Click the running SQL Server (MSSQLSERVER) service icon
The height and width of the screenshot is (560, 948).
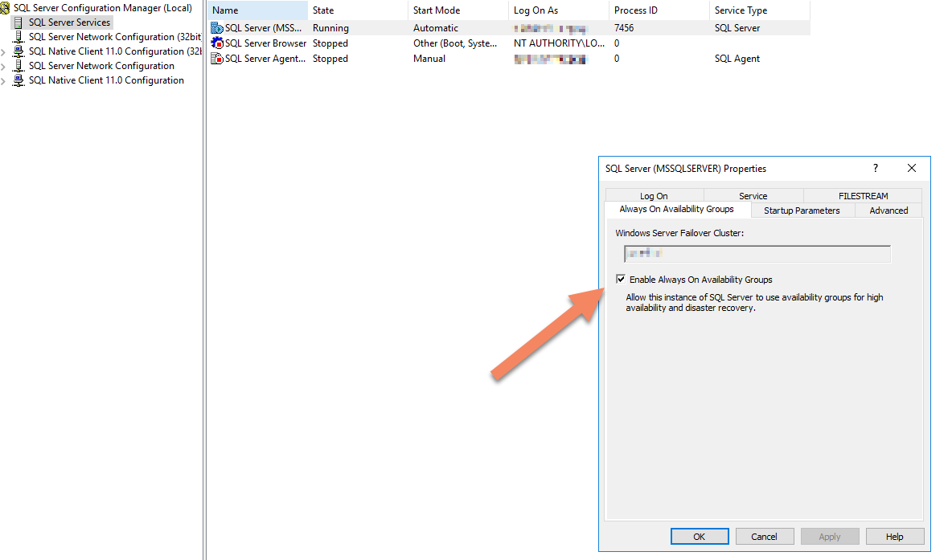pyautogui.click(x=217, y=28)
